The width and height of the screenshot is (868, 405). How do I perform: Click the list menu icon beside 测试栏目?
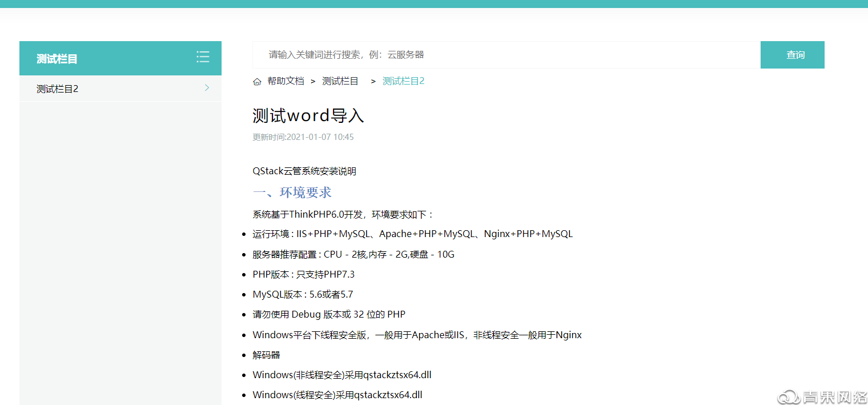[203, 57]
